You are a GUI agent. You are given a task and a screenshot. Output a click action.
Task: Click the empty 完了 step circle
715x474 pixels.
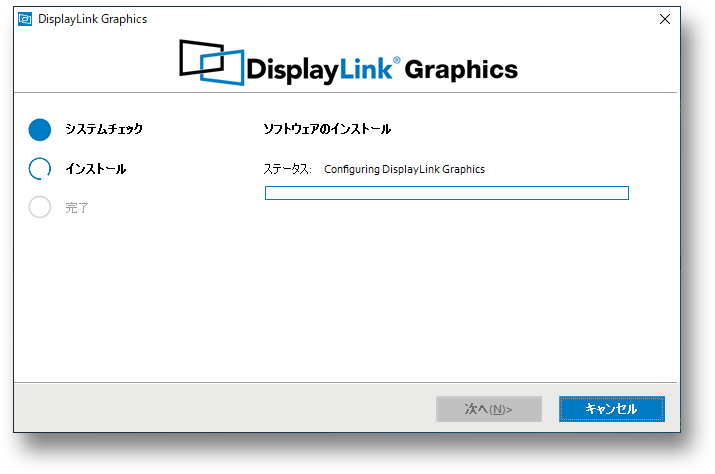[x=40, y=207]
